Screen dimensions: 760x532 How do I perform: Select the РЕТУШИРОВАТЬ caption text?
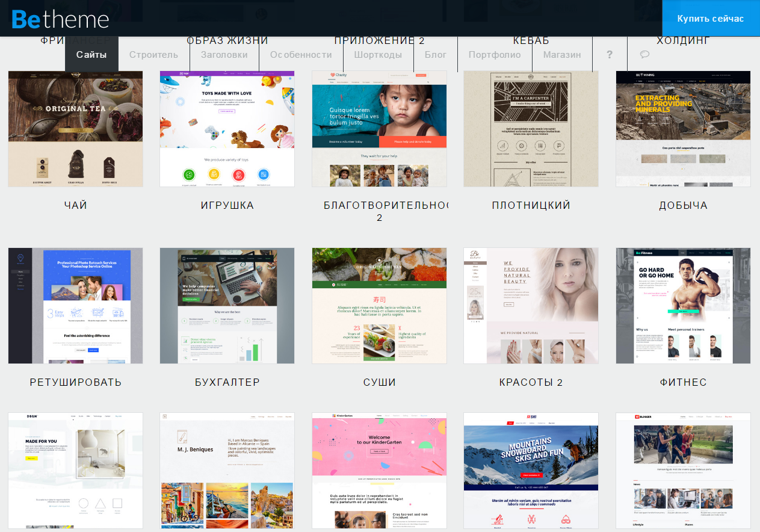click(x=76, y=382)
